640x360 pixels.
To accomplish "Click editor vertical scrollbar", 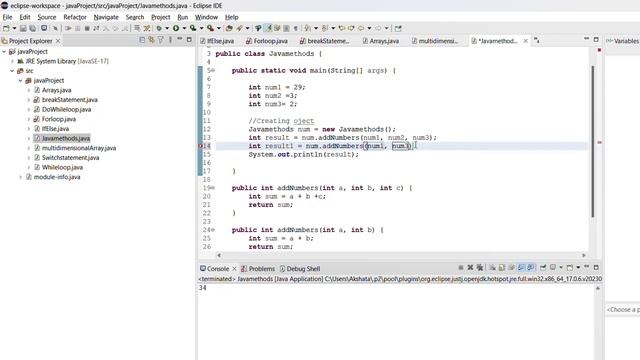I will (x=593, y=141).
